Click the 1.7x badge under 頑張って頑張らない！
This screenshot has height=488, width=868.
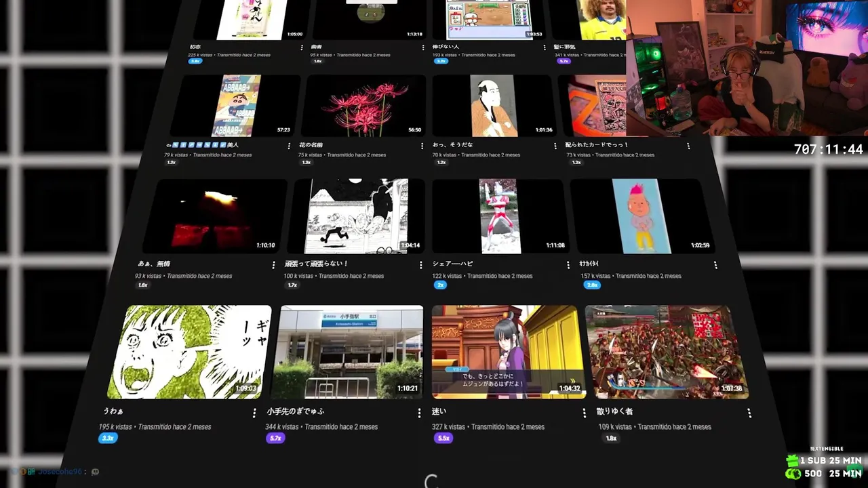(x=292, y=285)
